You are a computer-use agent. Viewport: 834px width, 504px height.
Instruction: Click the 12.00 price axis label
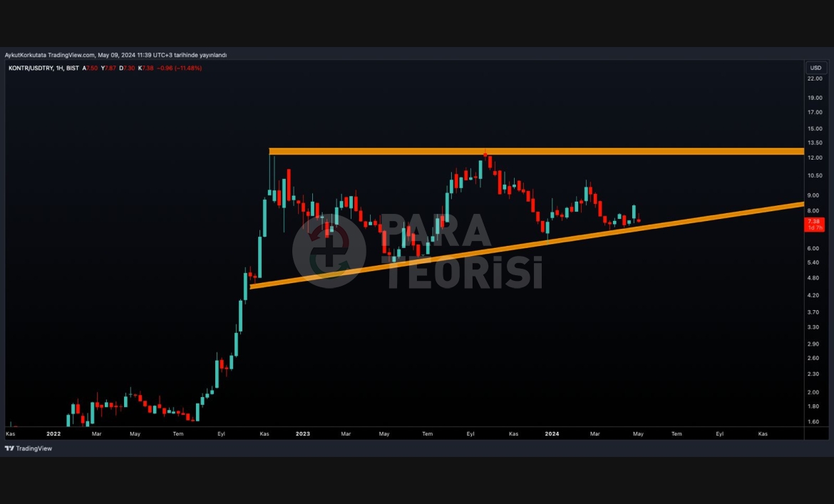click(815, 158)
